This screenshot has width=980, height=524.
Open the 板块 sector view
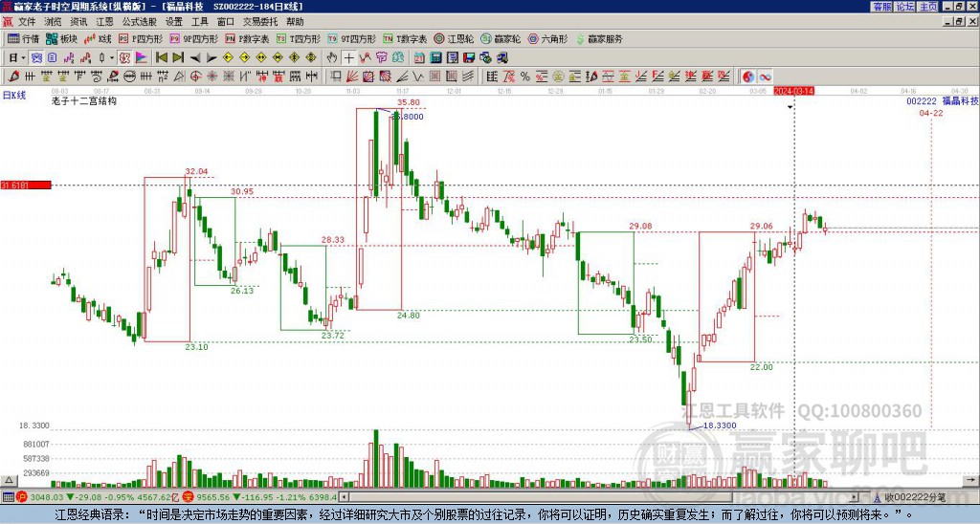click(x=61, y=38)
